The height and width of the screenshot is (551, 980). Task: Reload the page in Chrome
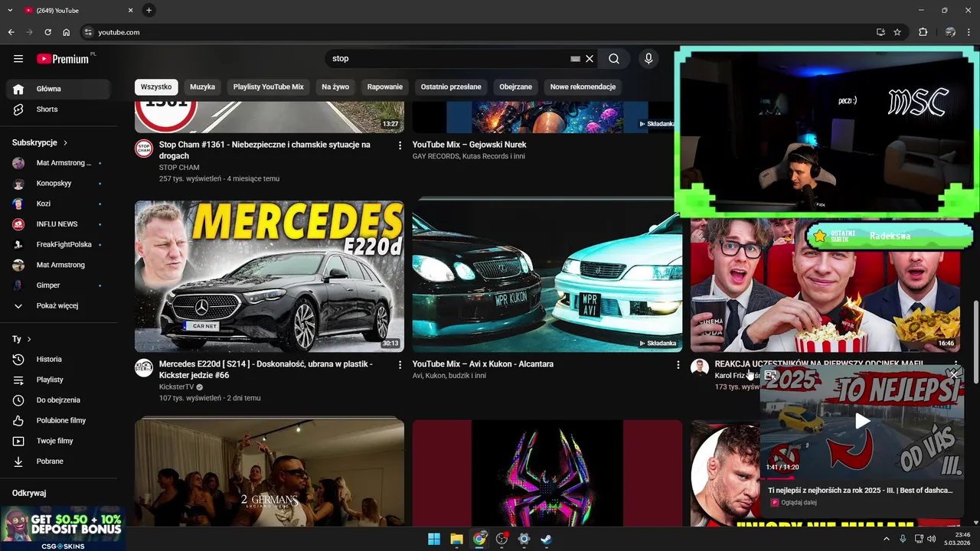(x=47, y=32)
